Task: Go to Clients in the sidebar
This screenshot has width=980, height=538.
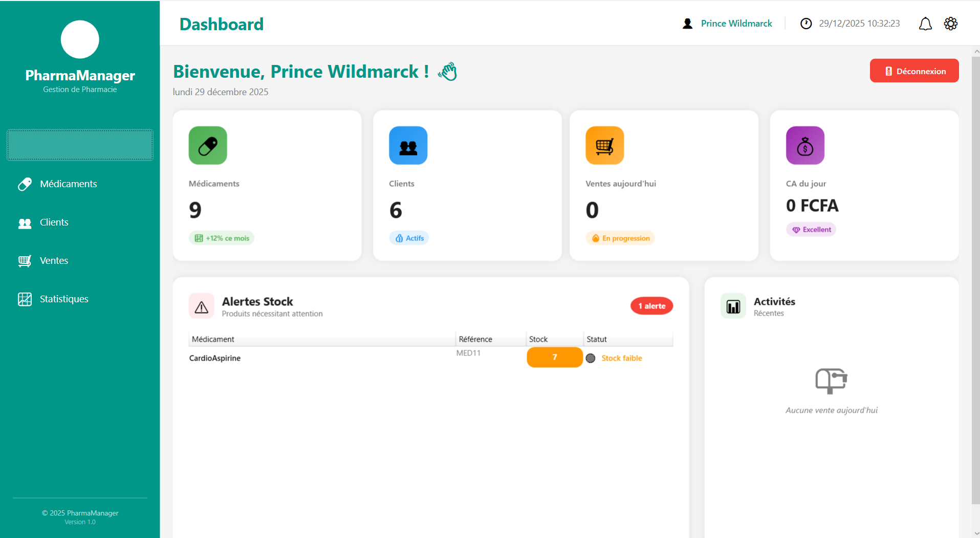Action: pos(54,222)
